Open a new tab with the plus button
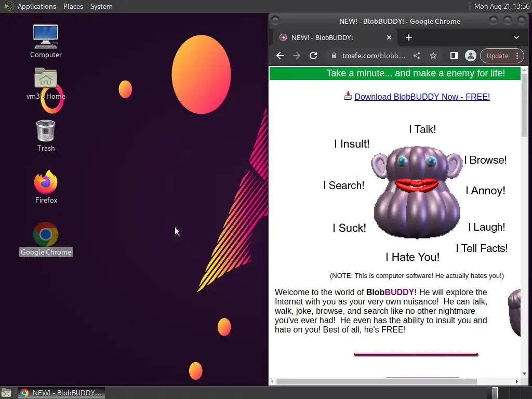532x399 pixels. 409,37
